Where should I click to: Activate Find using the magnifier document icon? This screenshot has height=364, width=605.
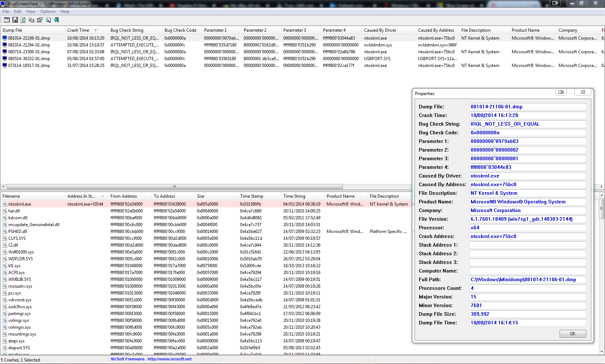point(48,20)
